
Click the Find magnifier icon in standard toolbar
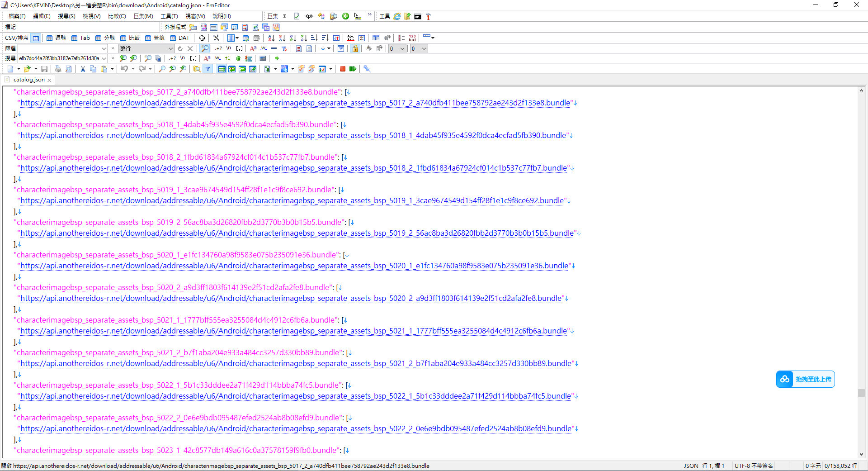162,69
